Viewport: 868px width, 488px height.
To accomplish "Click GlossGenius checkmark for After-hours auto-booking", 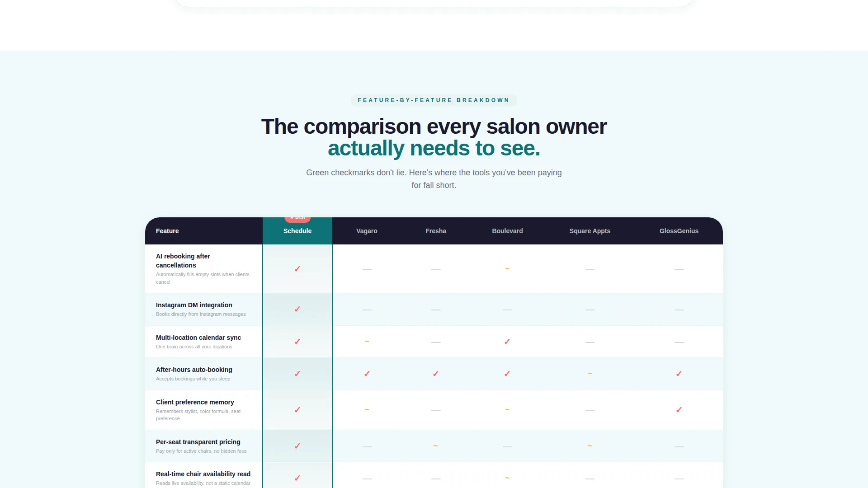I will pyautogui.click(x=679, y=374).
